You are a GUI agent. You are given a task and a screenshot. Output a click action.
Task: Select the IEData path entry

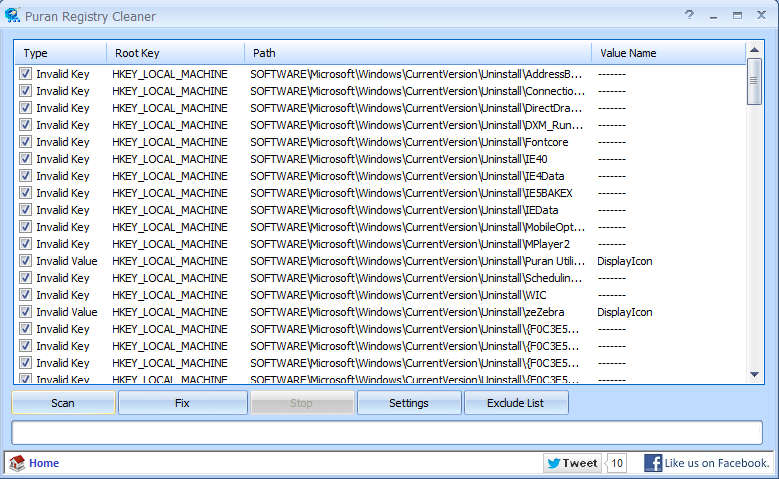[404, 210]
